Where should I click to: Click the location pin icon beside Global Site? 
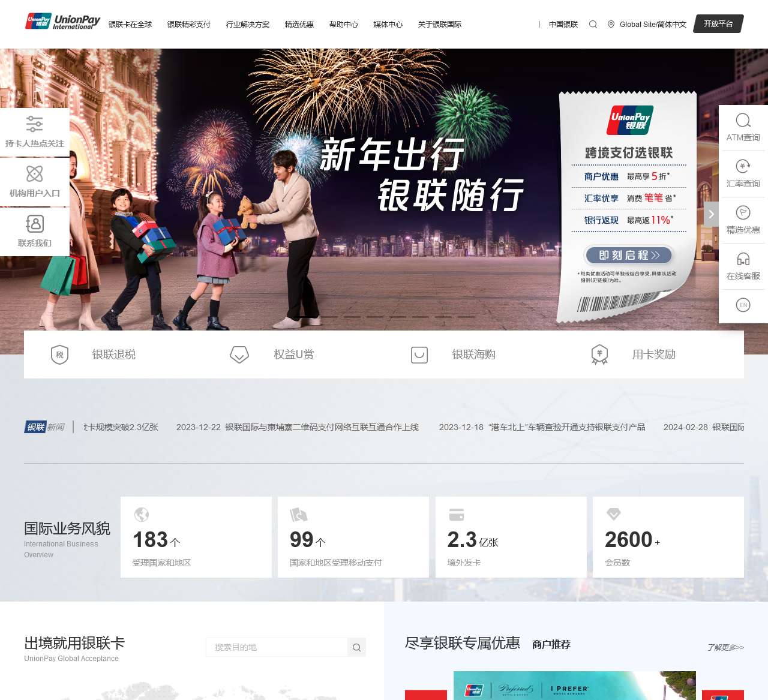coord(611,25)
